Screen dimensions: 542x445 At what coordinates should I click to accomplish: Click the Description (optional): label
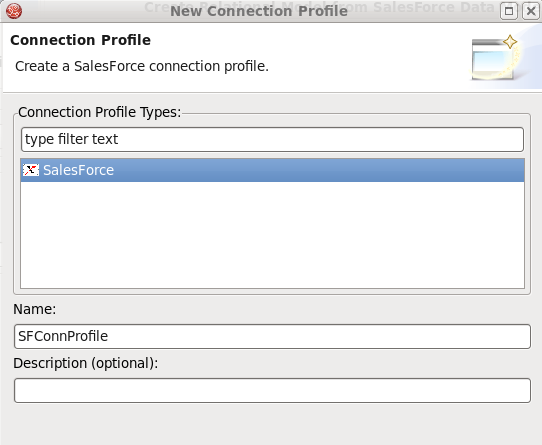pyautogui.click(x=85, y=363)
